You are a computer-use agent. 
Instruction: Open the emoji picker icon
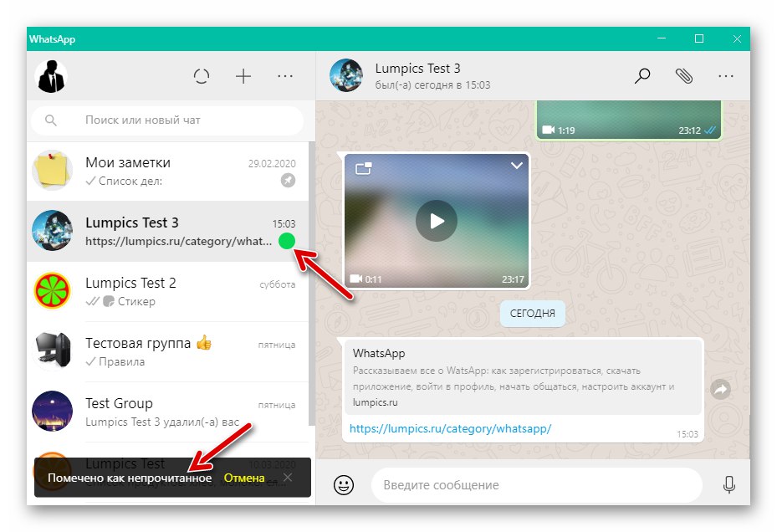coord(343,485)
